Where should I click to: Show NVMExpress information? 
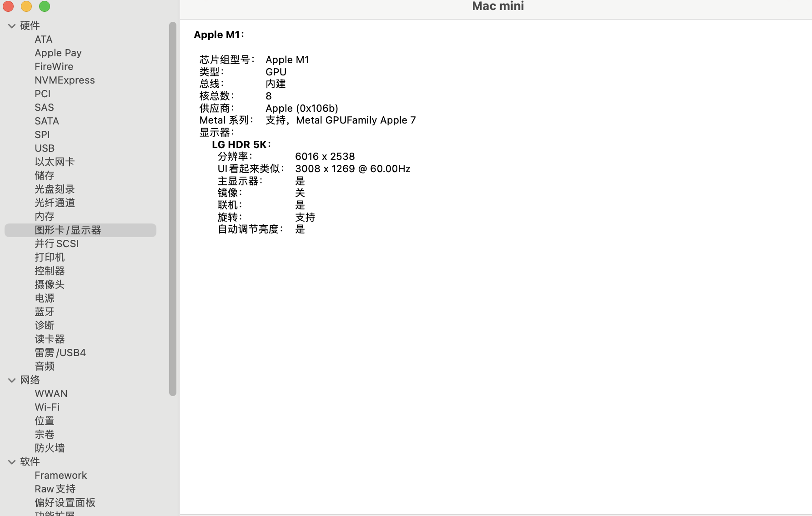tap(65, 80)
